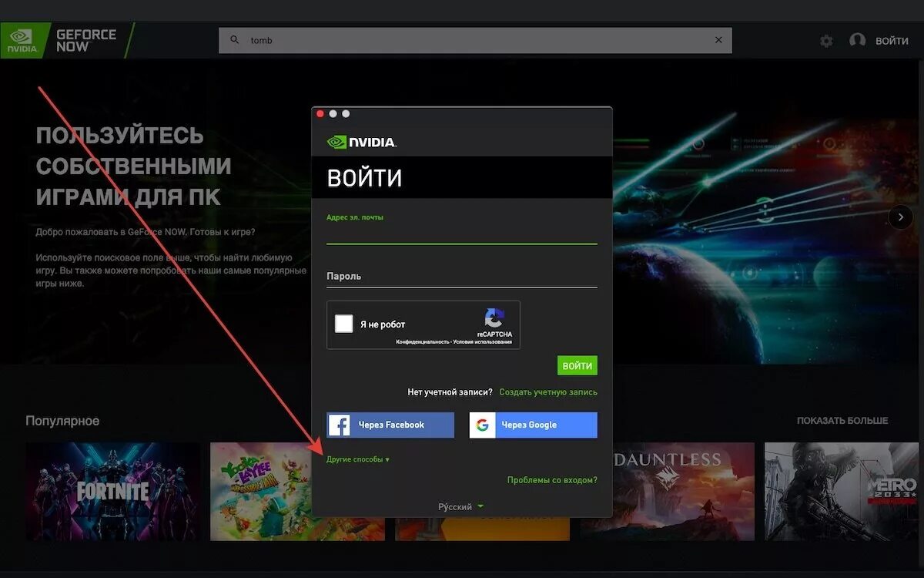
Task: Close the login dialog with the red button
Action: [320, 114]
